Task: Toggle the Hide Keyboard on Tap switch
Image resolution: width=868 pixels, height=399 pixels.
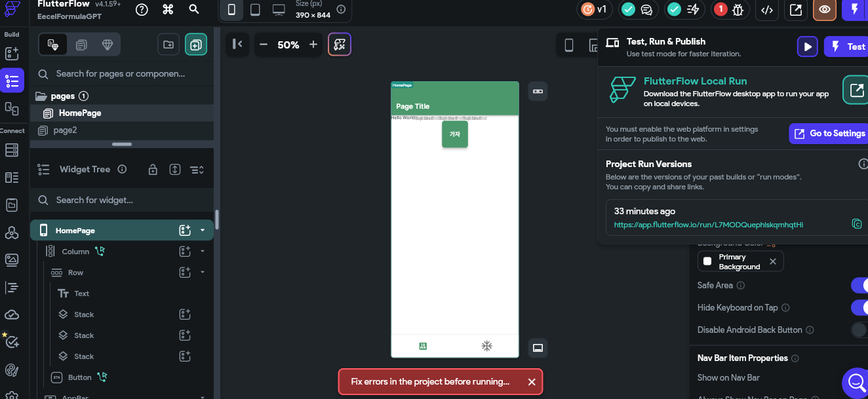Action: [x=859, y=307]
